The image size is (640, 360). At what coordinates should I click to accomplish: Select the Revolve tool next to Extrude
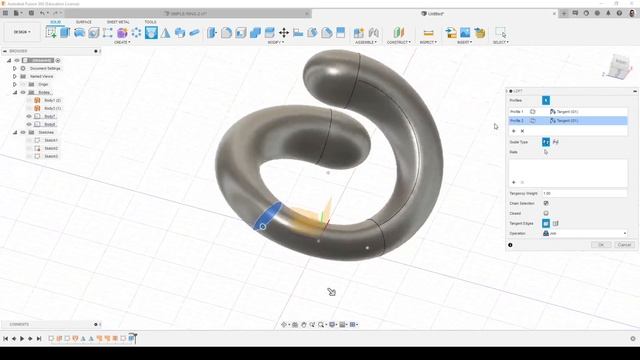tap(79, 33)
